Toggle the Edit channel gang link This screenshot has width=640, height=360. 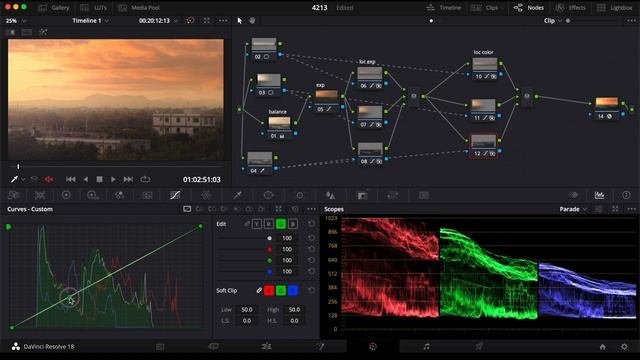click(x=247, y=224)
